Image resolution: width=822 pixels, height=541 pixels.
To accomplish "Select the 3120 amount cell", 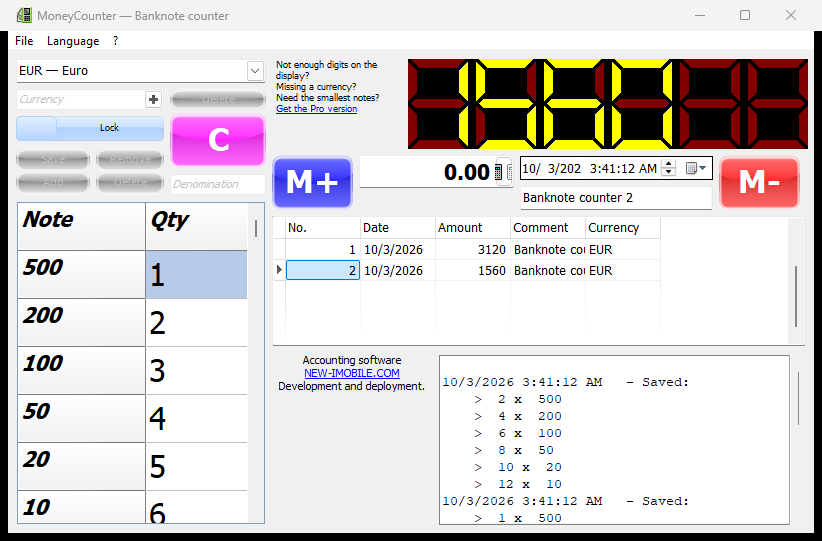I will point(473,250).
